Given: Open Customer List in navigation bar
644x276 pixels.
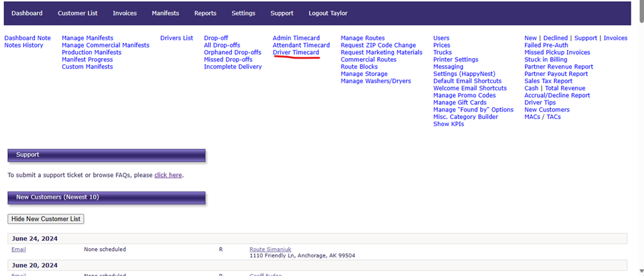Looking at the screenshot, I should pos(77,13).
